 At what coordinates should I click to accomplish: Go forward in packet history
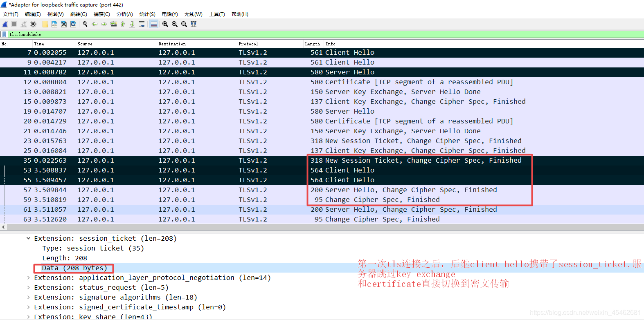[x=104, y=24]
